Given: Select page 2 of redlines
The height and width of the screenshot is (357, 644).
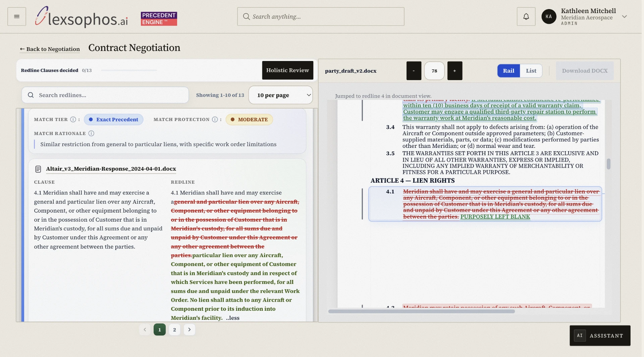Looking at the screenshot, I should [x=174, y=330].
